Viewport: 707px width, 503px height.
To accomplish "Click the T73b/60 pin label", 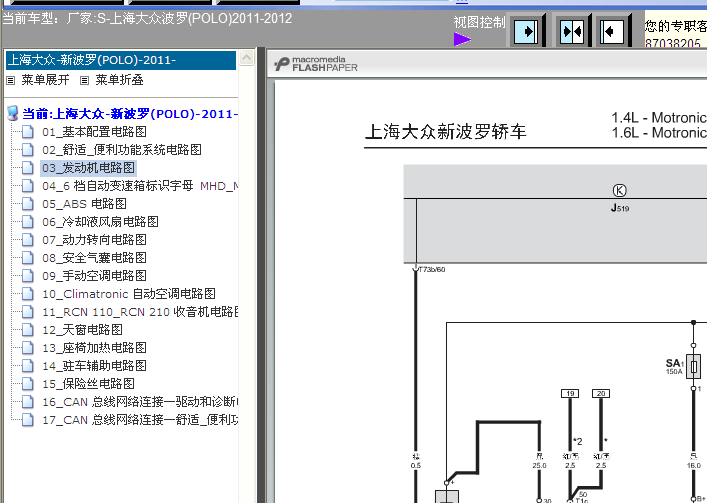I will coord(432,270).
